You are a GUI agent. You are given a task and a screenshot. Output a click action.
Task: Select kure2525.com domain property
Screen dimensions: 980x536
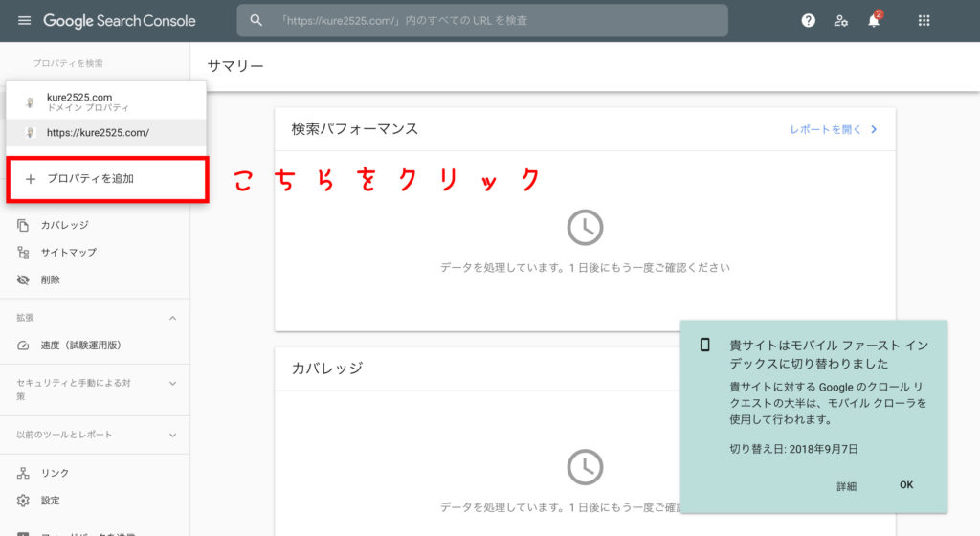(105, 101)
